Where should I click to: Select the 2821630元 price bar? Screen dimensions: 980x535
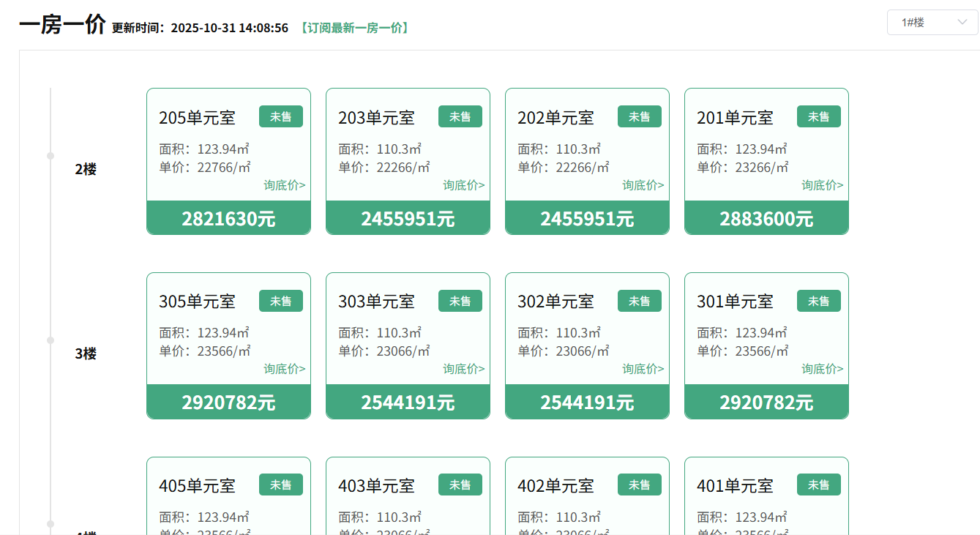(x=228, y=218)
